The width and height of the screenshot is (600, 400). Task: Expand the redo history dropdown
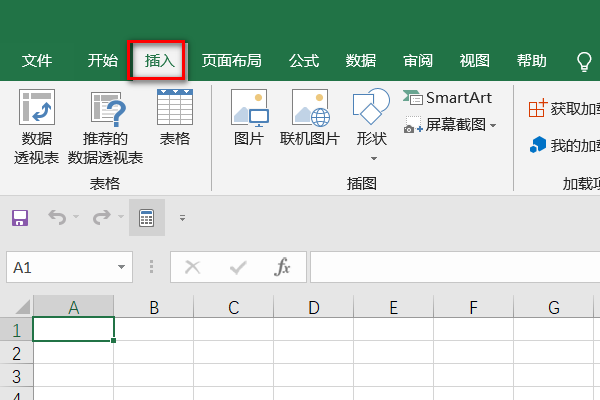point(121,217)
